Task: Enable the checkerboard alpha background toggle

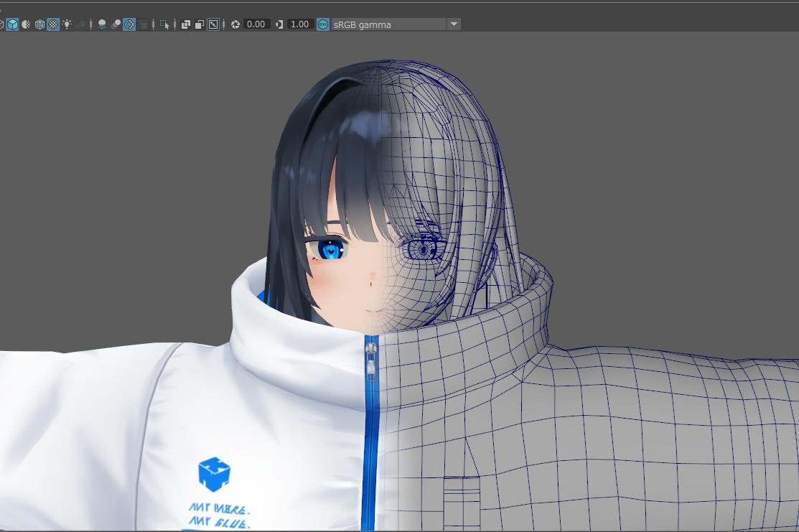Action: tap(51, 24)
